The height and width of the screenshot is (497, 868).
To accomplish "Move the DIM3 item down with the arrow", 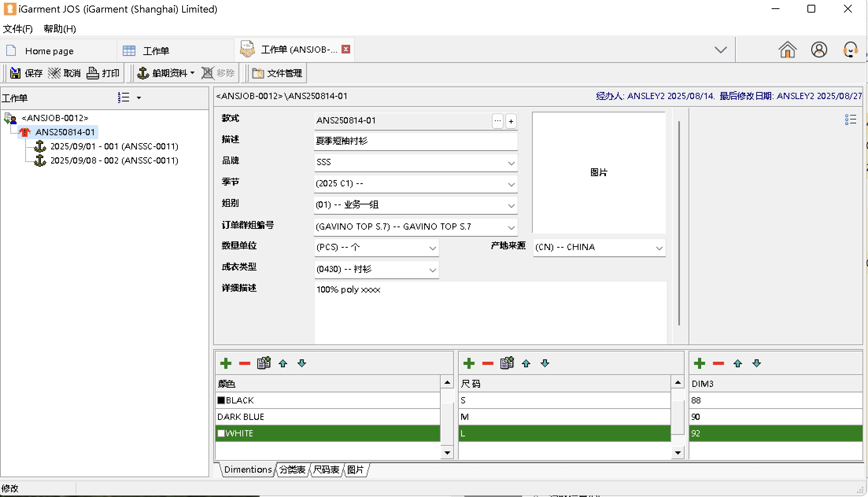I will [757, 363].
